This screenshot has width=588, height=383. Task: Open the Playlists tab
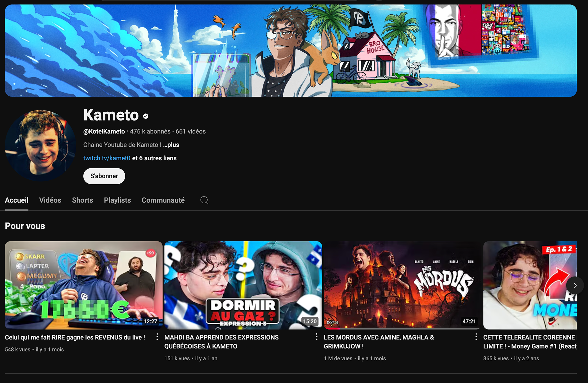117,200
